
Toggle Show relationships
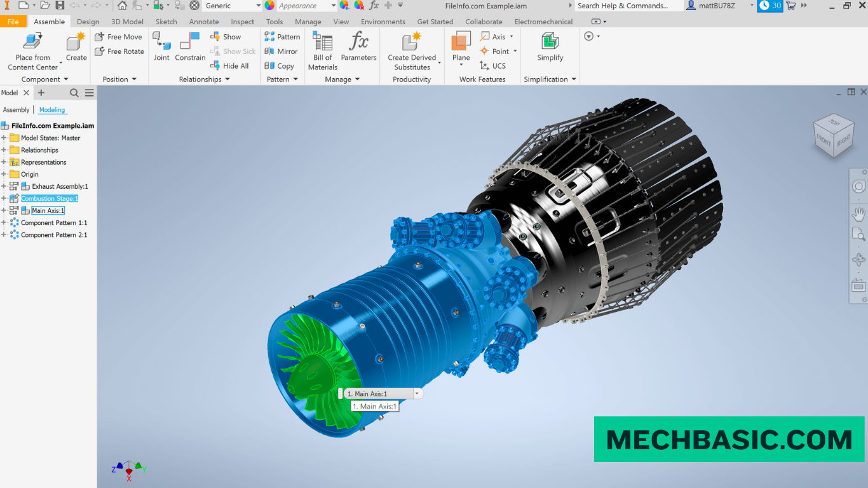(226, 37)
